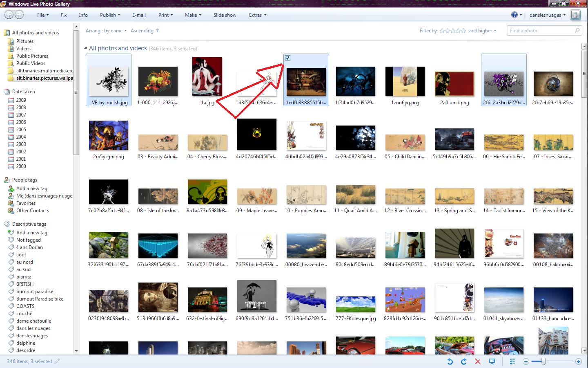The image size is (588, 368).
Task: Open the Publish dropdown menu
Action: click(110, 15)
